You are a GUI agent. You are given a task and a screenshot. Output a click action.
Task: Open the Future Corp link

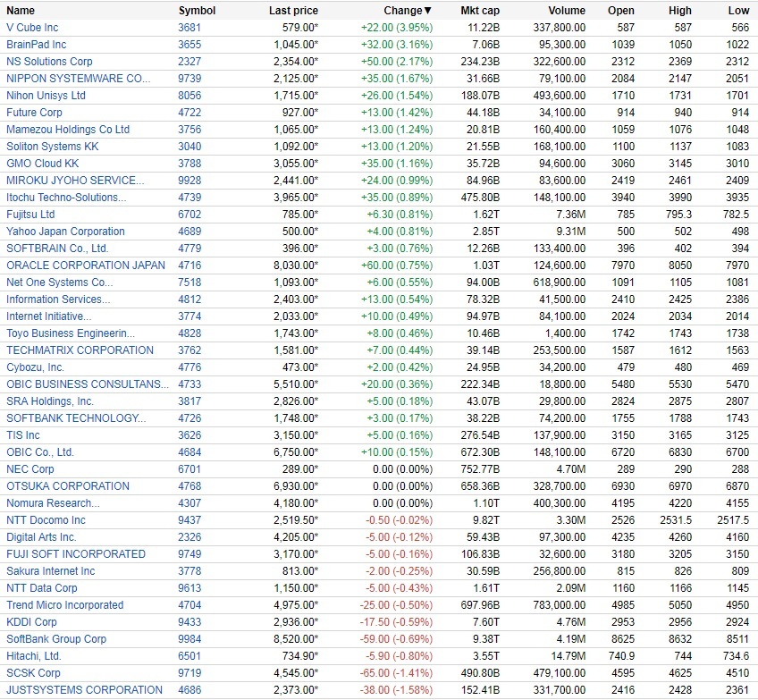tap(34, 112)
